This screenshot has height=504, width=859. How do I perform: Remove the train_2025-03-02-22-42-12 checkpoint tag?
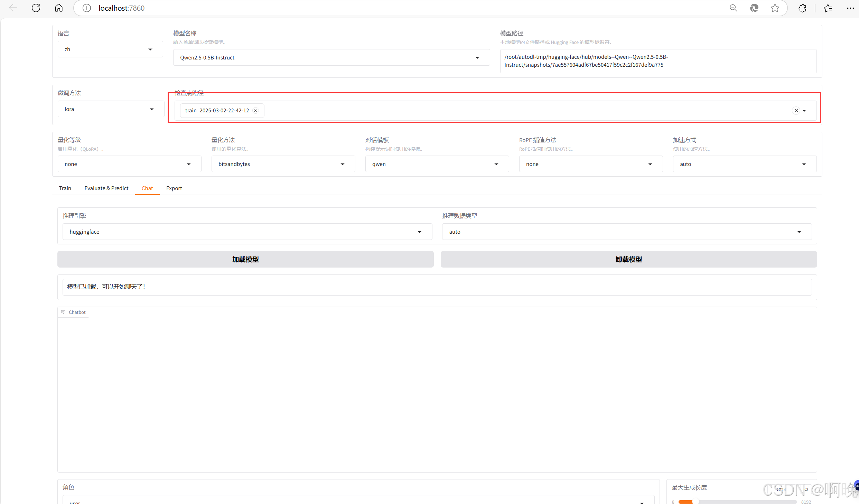tap(255, 111)
